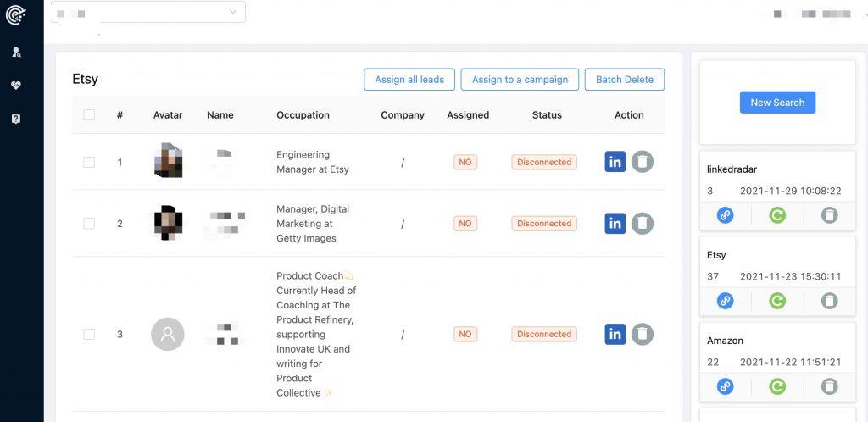Click the NO assigned tag in row 3
This screenshot has height=422, width=868.
click(x=465, y=334)
